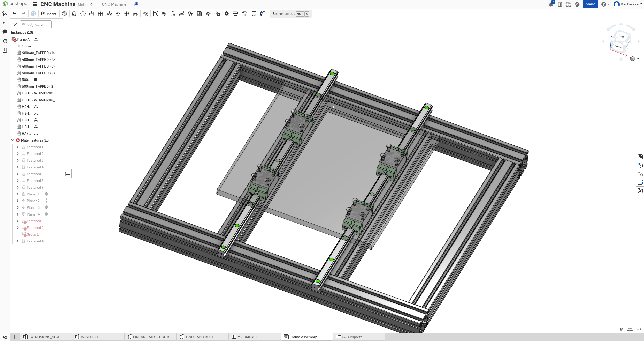Expand the Planar 2 mate

(18, 201)
